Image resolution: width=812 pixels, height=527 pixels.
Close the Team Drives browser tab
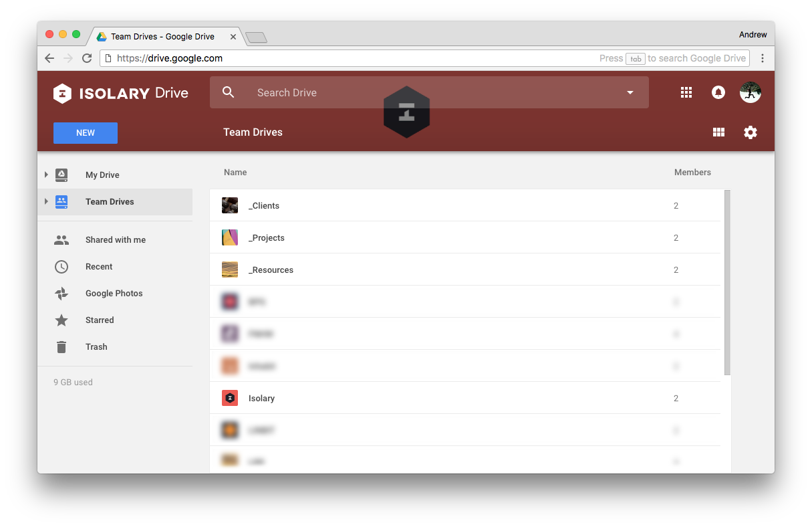coord(233,37)
